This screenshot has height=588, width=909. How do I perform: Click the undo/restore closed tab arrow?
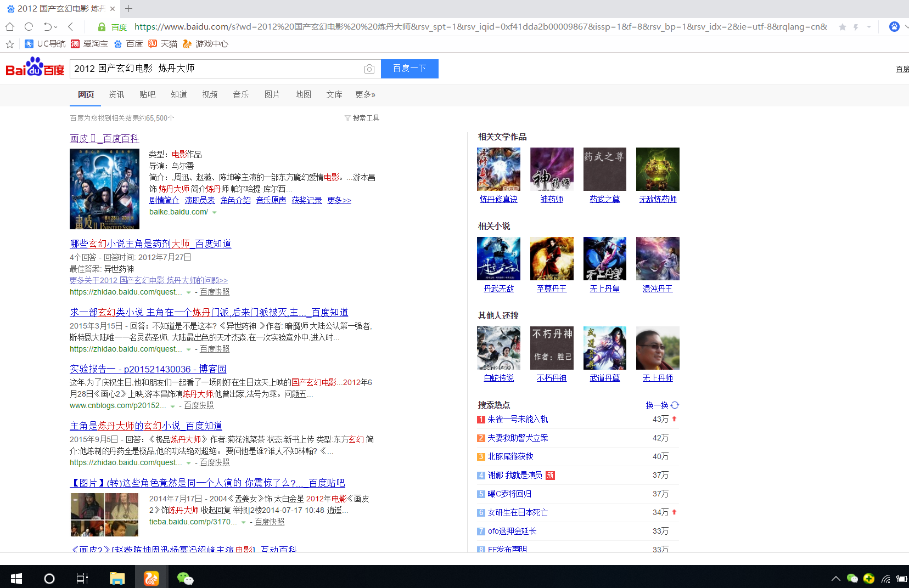(48, 26)
